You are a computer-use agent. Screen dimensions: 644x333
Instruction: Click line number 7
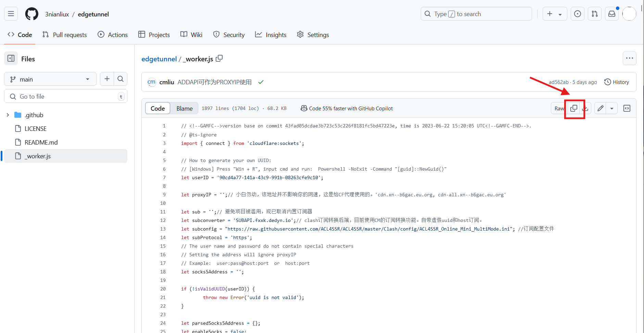click(164, 177)
